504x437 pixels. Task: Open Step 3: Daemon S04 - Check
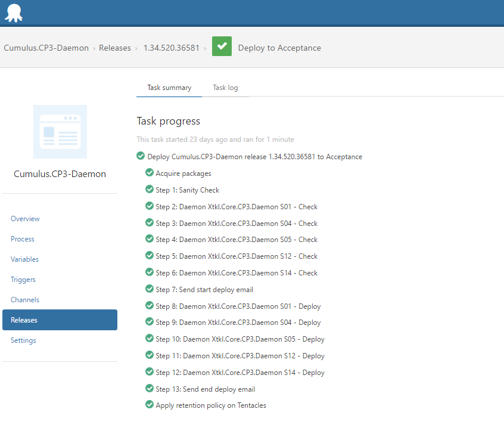tap(237, 224)
